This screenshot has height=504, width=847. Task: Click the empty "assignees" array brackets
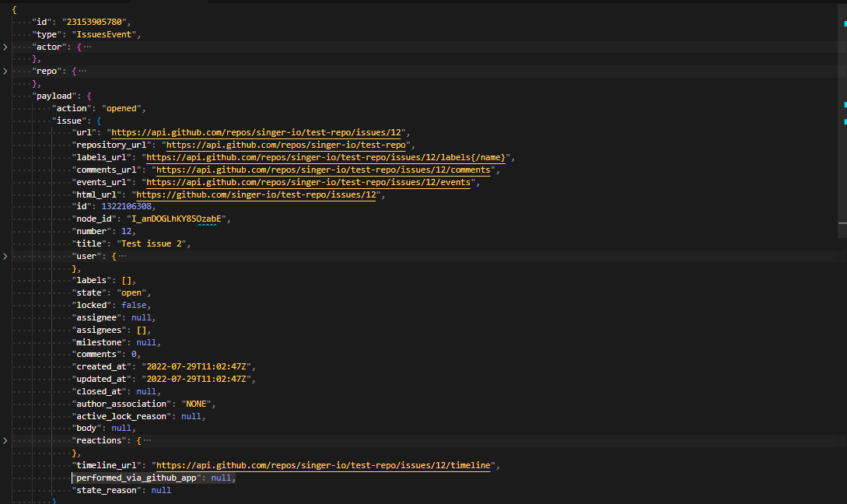pyautogui.click(x=142, y=330)
